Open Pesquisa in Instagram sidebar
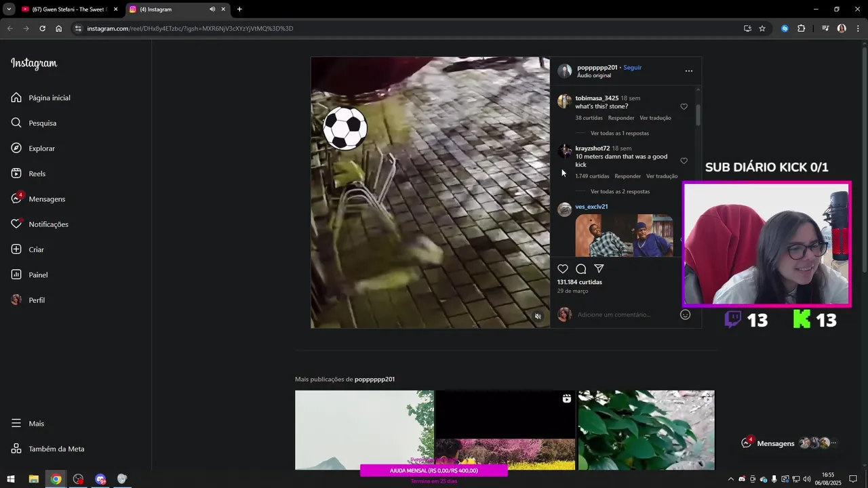This screenshot has width=868, height=488. tap(34, 123)
